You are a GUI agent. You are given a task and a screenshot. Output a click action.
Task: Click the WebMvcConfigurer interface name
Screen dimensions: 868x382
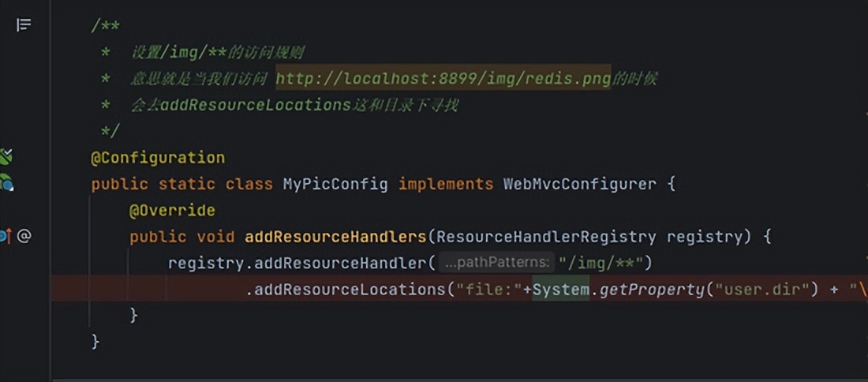[x=580, y=184]
